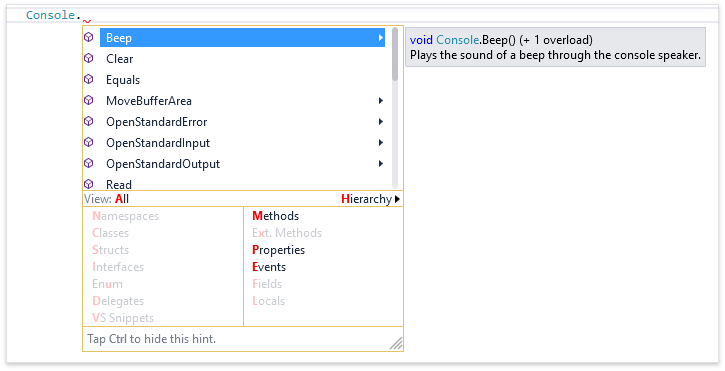
Task: Click the disabled Interfaces filter
Action: pos(118,267)
